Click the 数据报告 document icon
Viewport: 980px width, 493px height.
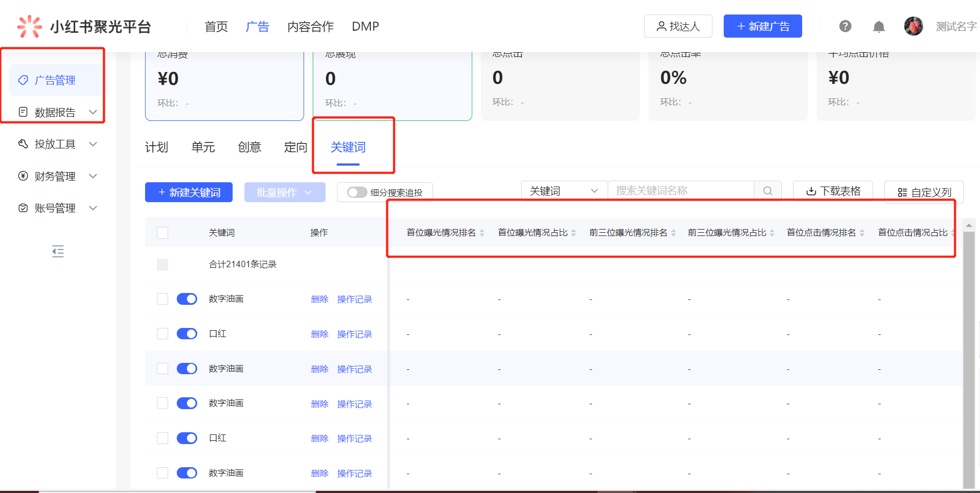point(23,112)
